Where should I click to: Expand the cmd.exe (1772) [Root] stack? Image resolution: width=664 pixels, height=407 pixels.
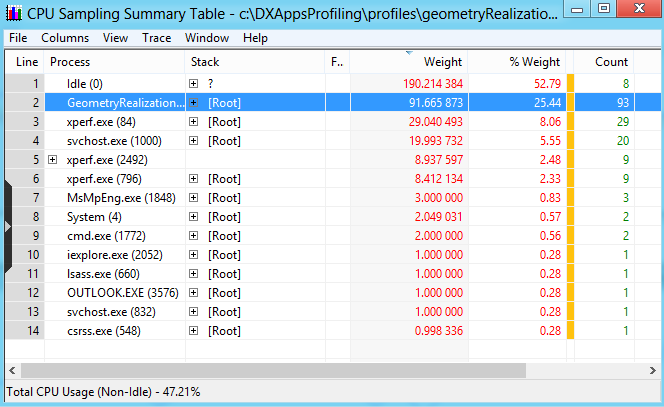(194, 235)
